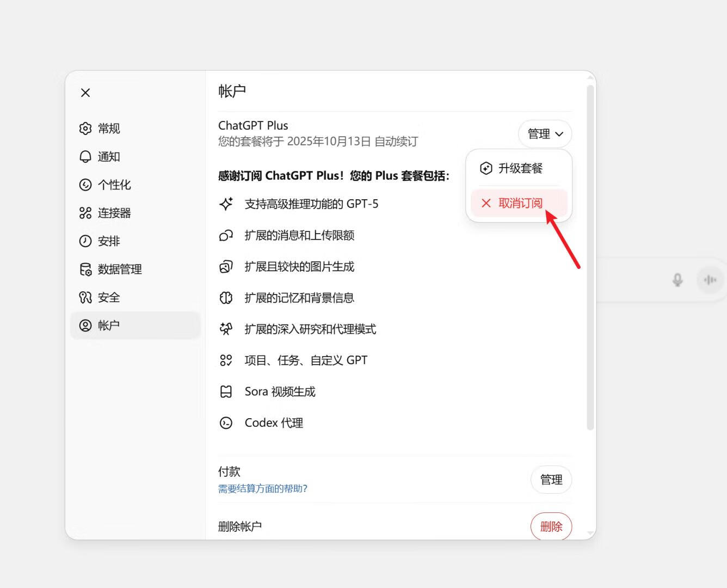Click the clock icon for 安排
The image size is (727, 588).
coord(85,241)
